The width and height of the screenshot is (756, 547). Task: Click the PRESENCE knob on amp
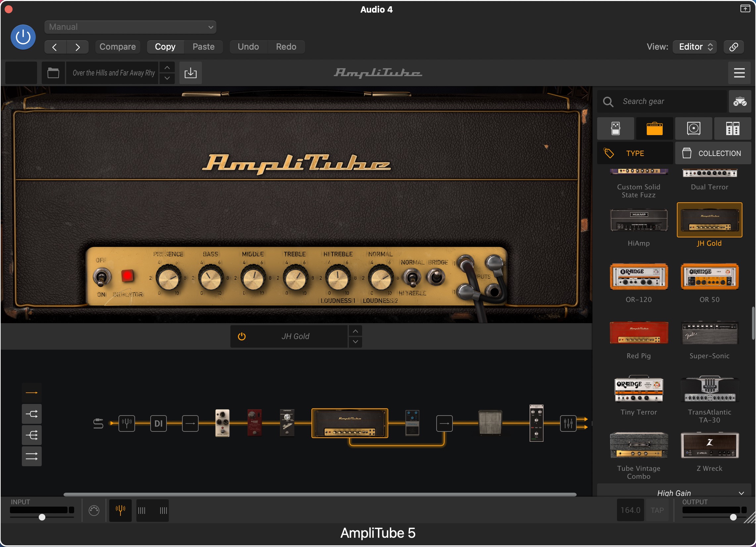168,278
